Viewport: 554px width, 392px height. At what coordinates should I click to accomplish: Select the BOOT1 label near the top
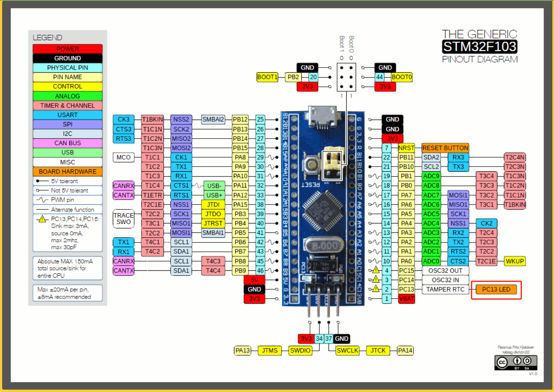267,77
